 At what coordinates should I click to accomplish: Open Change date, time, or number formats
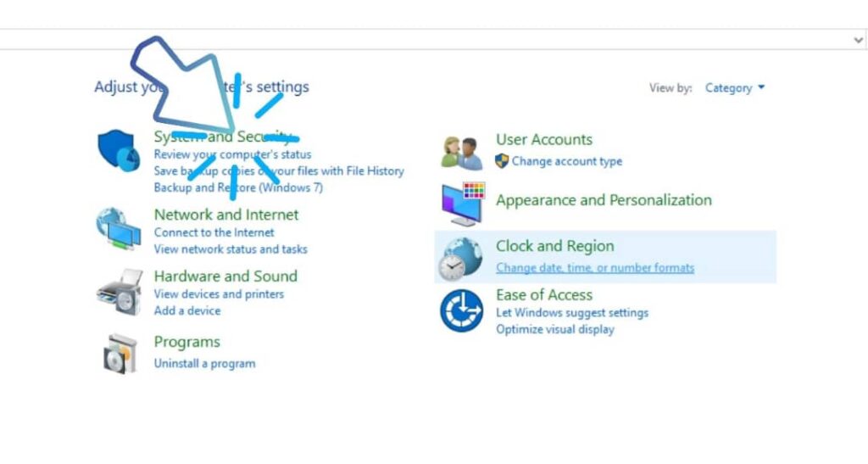[595, 268]
